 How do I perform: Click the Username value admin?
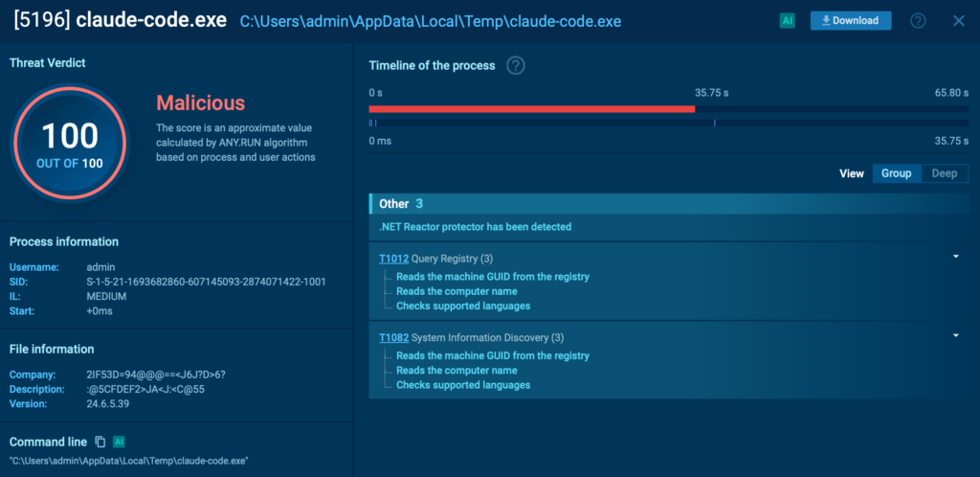coord(100,267)
